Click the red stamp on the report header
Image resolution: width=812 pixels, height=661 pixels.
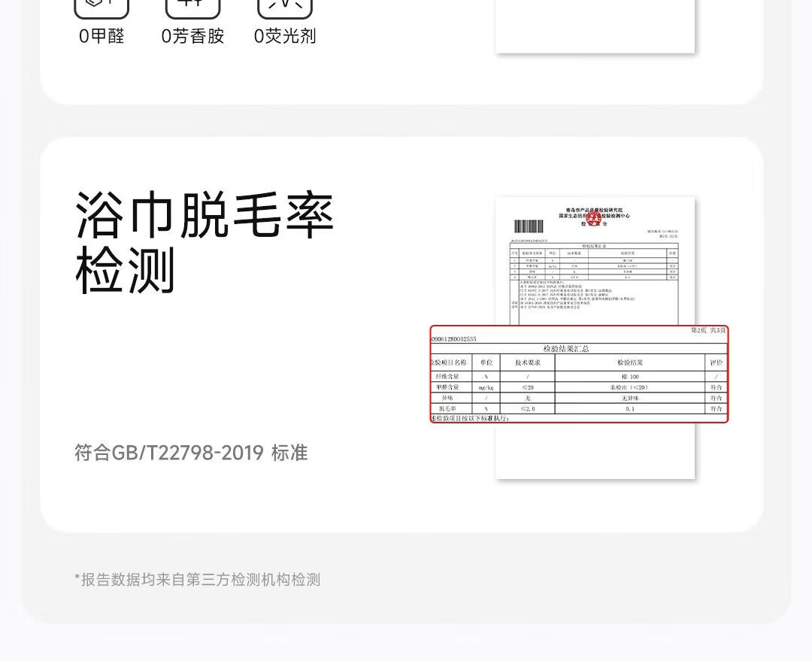click(593, 219)
